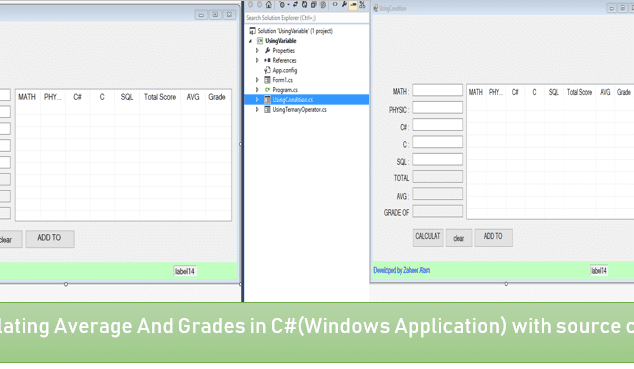Screen dimensions: 634x369
Task: Click the Sync with Active Document arrows icon
Action: tap(295, 4)
